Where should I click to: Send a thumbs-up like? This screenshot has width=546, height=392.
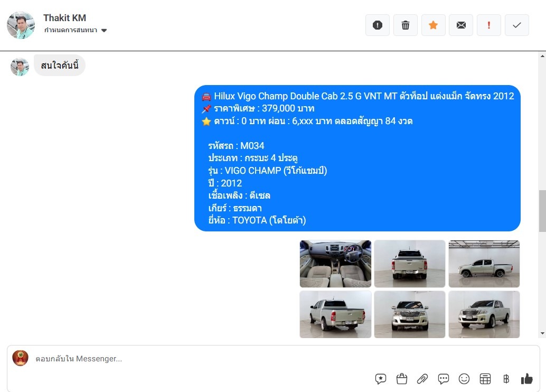(x=527, y=379)
